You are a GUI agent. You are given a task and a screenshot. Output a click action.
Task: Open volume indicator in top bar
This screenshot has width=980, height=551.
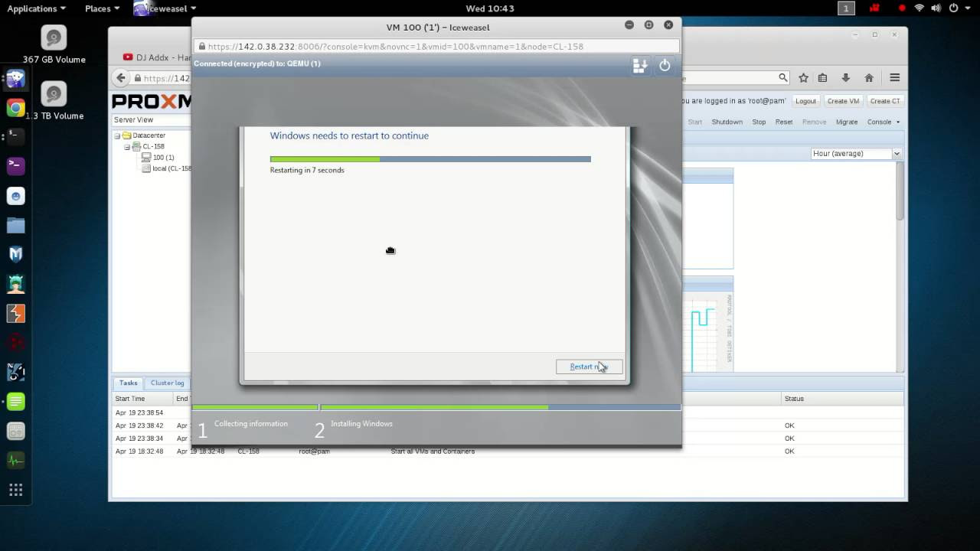[936, 8]
